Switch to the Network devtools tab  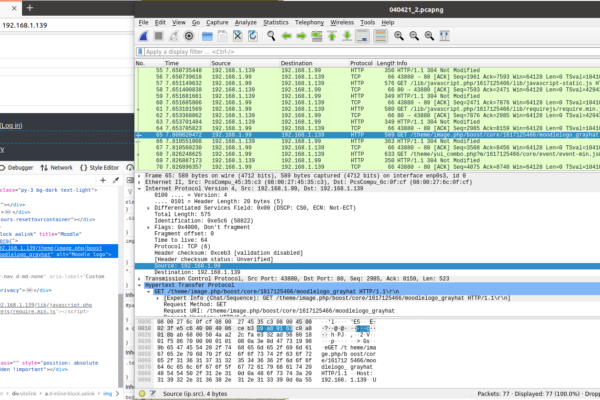(57, 168)
